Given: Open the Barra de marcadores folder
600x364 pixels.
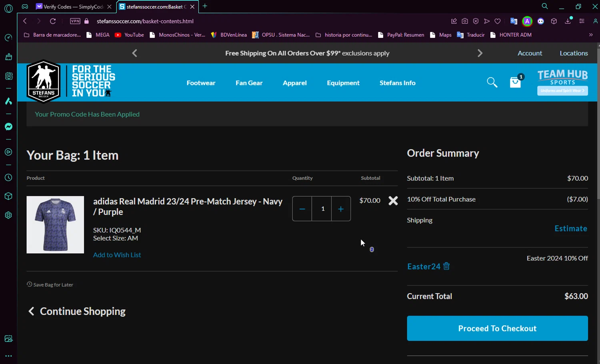Looking at the screenshot, I should [52, 35].
